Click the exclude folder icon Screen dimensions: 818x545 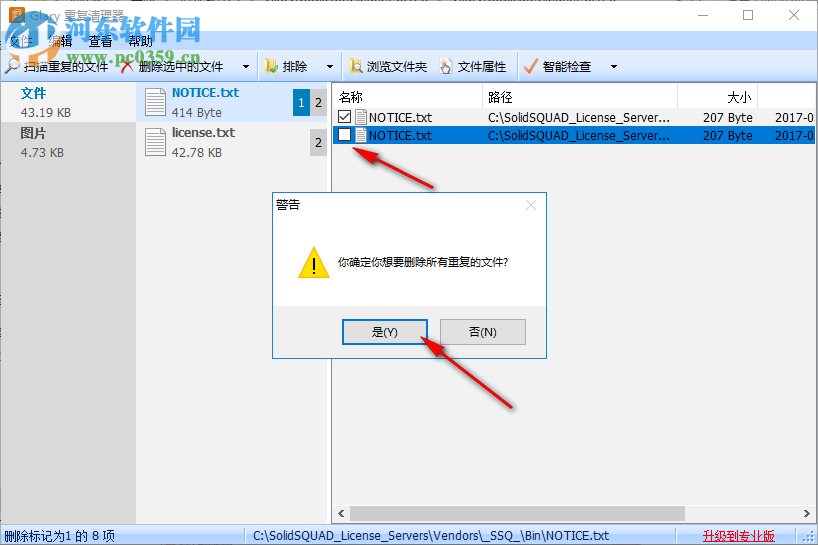coord(270,66)
